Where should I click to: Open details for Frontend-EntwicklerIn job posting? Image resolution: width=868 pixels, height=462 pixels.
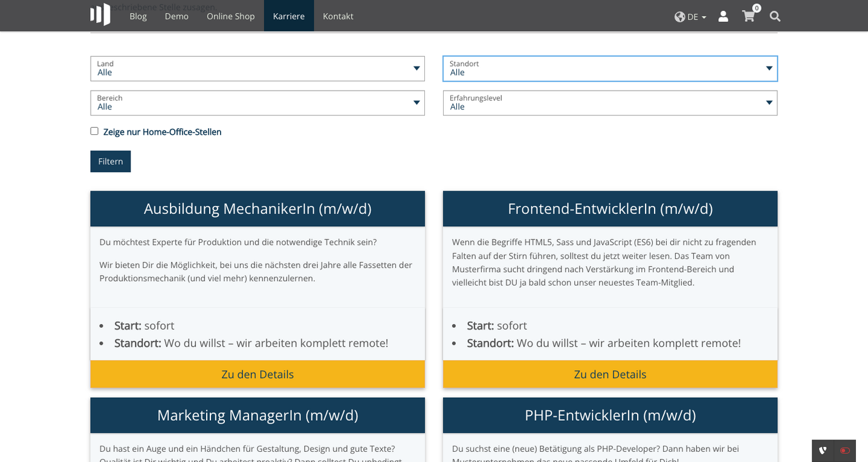(610, 374)
